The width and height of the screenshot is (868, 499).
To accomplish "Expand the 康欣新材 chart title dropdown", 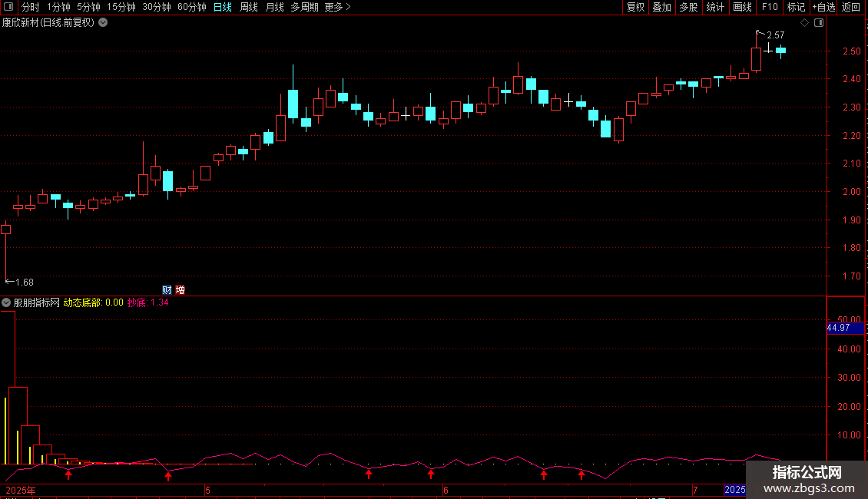I will pos(103,23).
